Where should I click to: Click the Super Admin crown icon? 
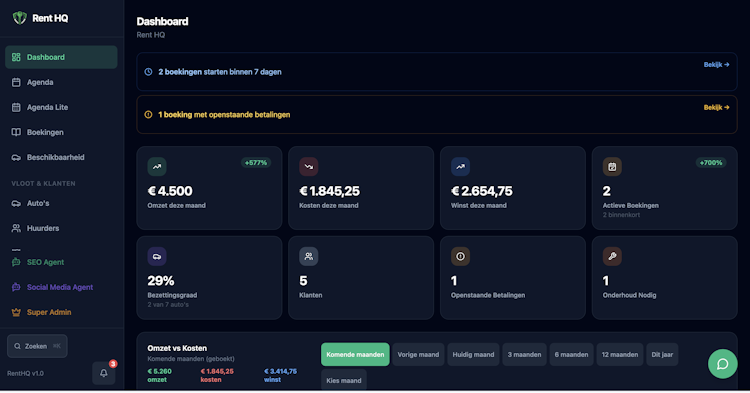pyautogui.click(x=16, y=312)
